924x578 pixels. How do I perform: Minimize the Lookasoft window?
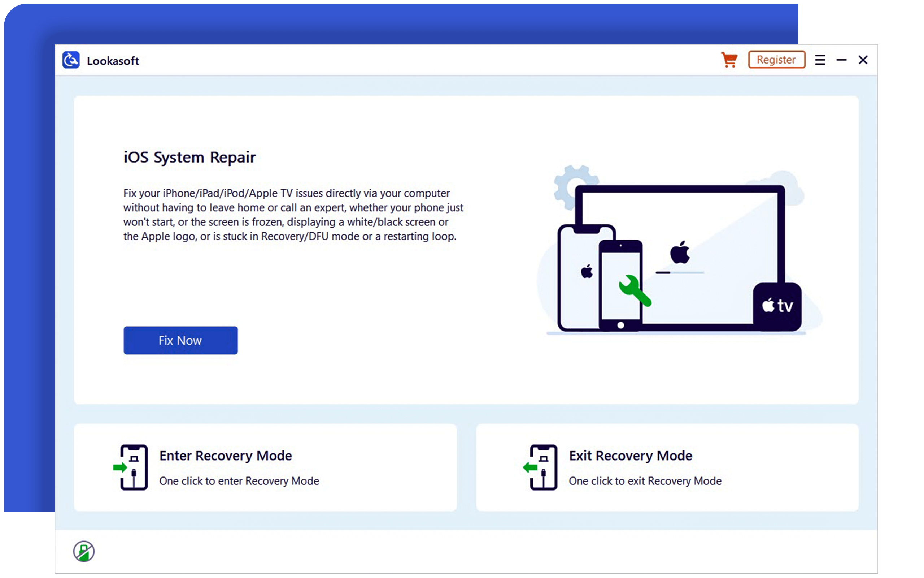tap(842, 60)
